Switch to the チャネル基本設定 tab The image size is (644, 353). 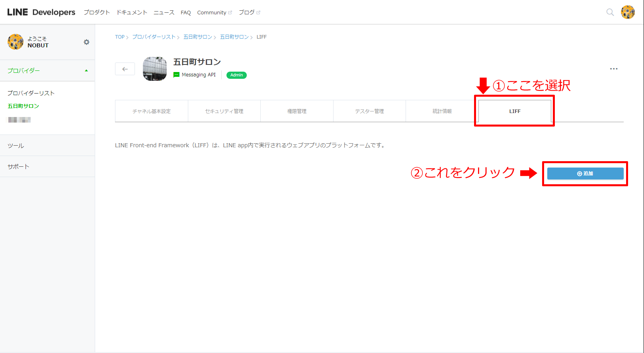pos(152,111)
